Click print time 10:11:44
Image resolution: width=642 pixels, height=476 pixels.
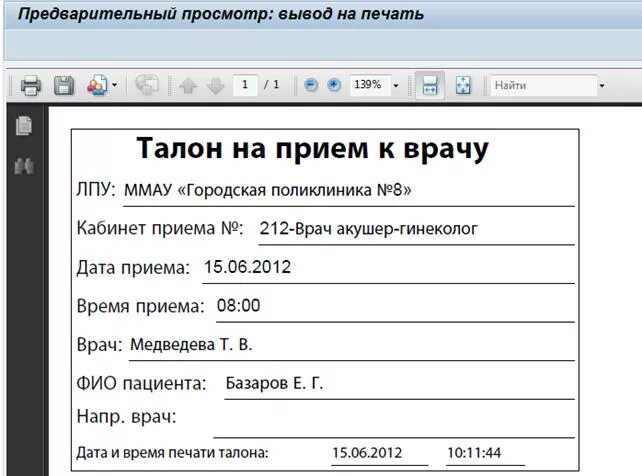pyautogui.click(x=474, y=453)
